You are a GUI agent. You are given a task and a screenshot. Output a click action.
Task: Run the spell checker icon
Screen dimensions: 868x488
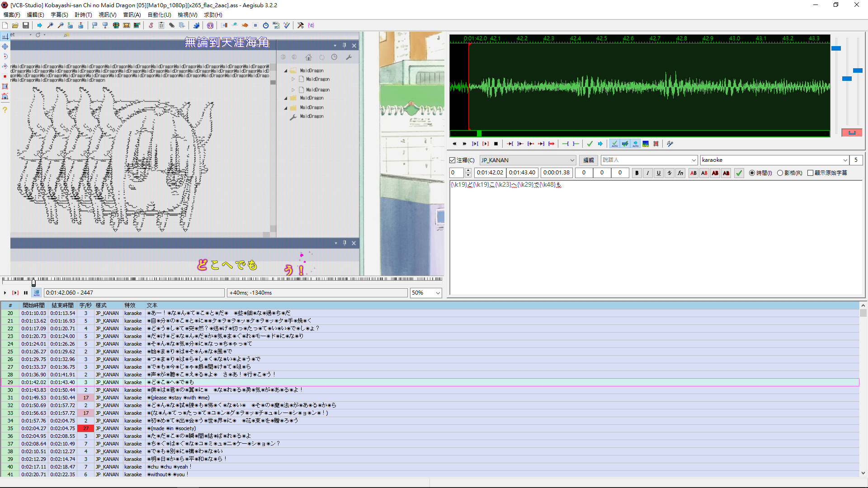[287, 25]
